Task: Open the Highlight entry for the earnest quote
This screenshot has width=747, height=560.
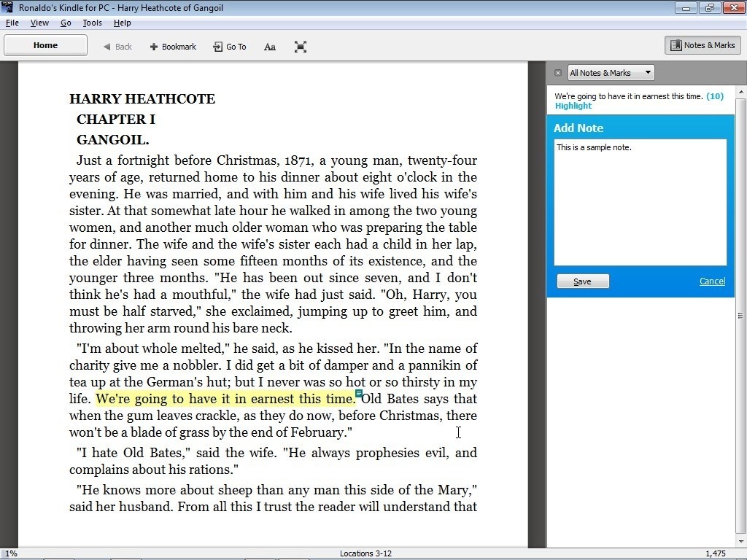Action: click(573, 106)
